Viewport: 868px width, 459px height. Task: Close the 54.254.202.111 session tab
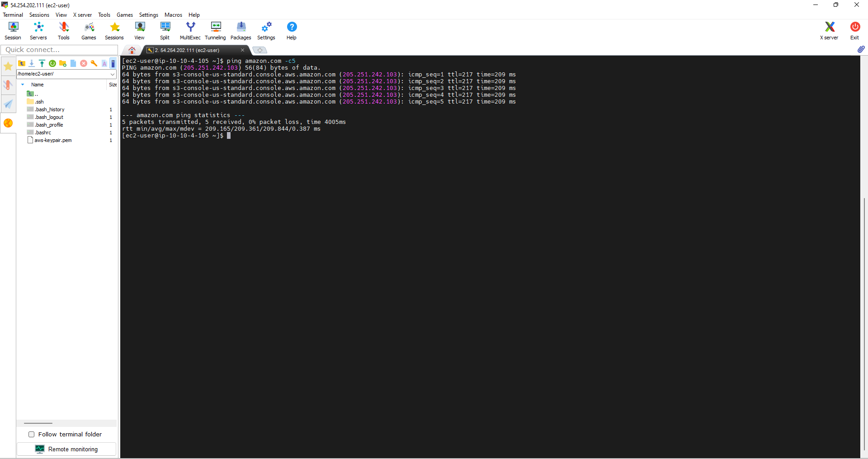point(242,50)
